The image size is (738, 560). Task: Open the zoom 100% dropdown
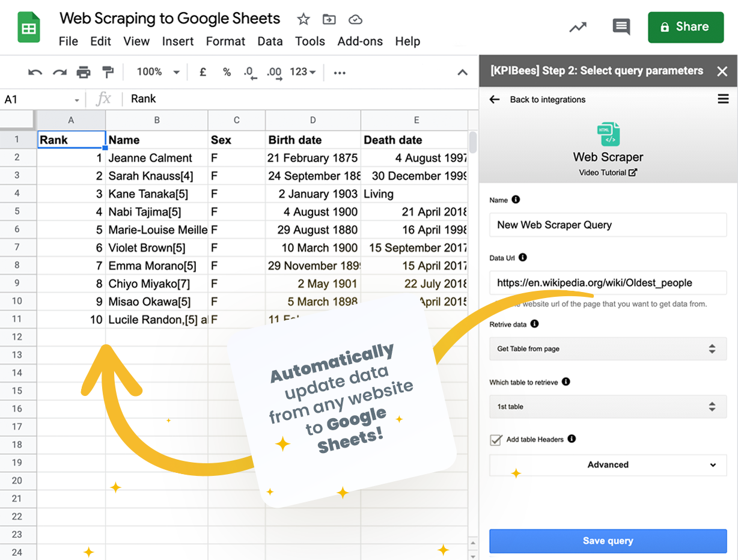tap(158, 72)
